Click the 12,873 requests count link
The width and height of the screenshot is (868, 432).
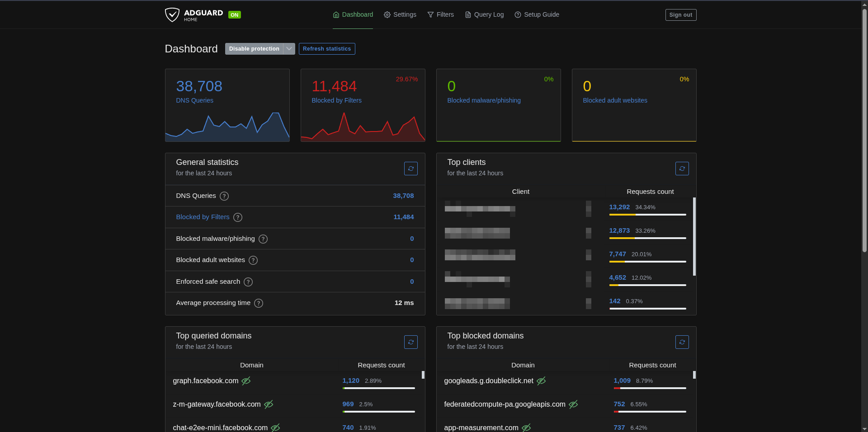coord(619,230)
